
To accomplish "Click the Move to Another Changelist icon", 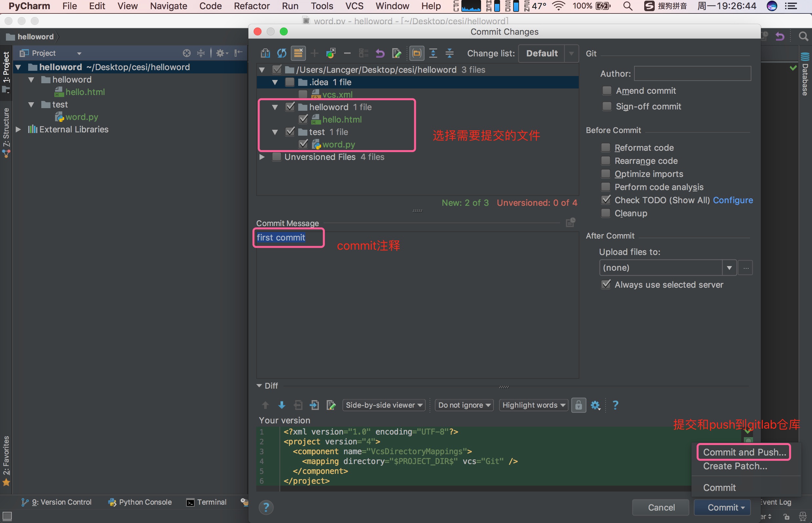I will click(331, 53).
